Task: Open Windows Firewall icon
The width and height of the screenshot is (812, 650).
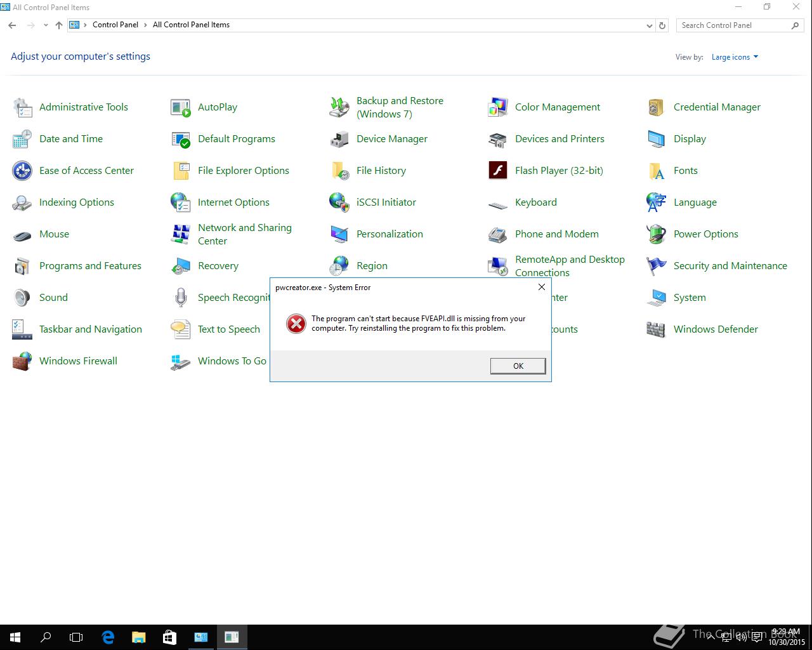Action: click(23, 361)
